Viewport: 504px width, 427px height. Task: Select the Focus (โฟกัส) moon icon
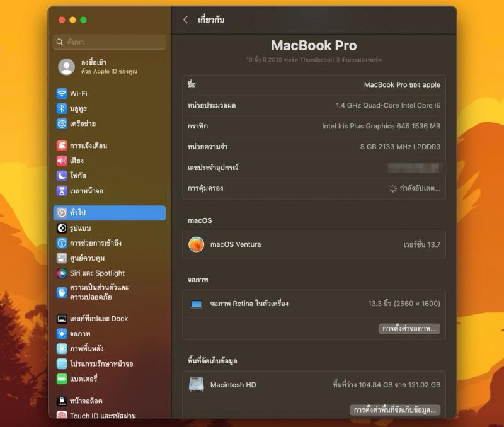click(x=62, y=176)
